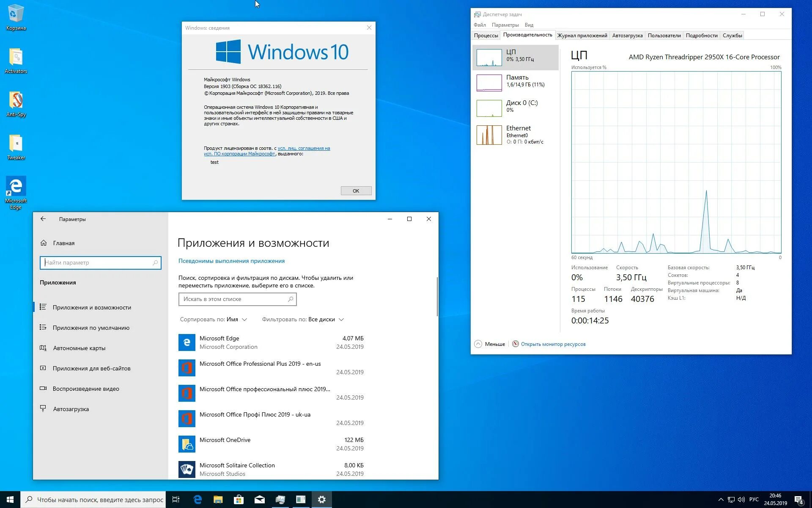
Task: Click Открыть монитор ресурсов link
Action: pyautogui.click(x=553, y=344)
